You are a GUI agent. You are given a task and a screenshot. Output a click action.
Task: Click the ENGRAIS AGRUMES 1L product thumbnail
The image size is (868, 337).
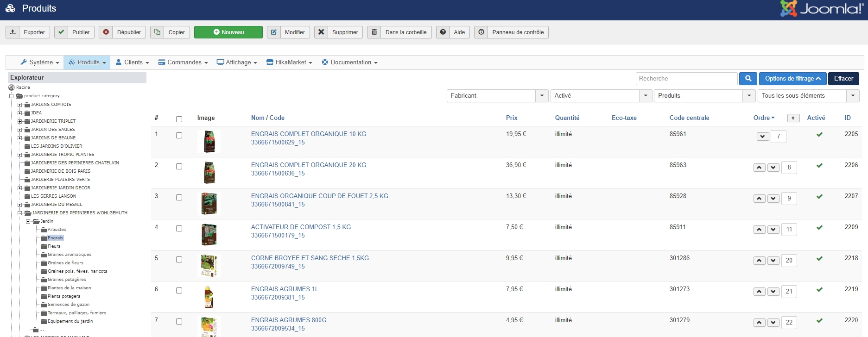pos(209,297)
